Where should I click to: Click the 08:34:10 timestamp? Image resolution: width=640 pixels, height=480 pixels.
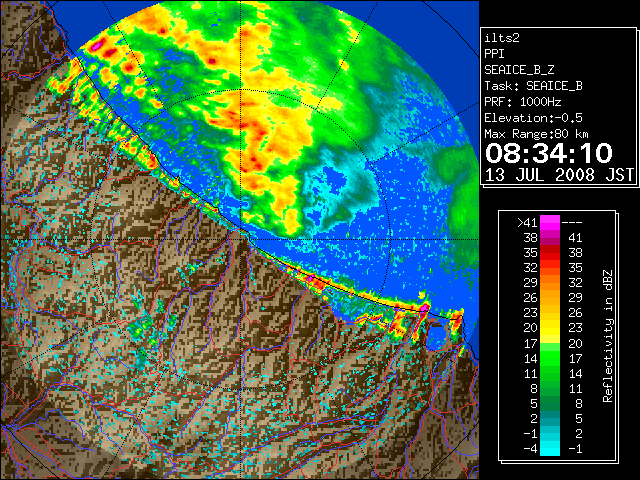coord(549,153)
